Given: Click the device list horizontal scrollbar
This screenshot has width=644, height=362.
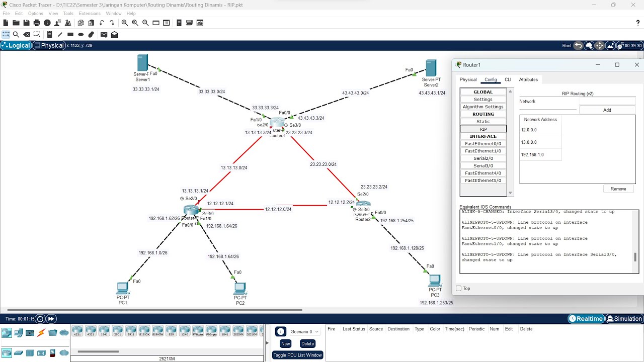Looking at the screenshot, I should (99, 351).
